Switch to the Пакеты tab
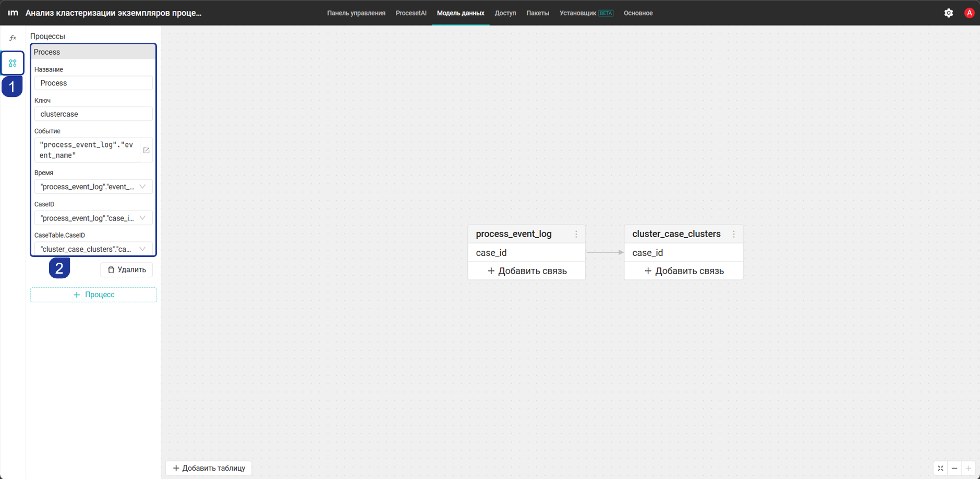Screen dimensions: 980x479 (x=538, y=13)
